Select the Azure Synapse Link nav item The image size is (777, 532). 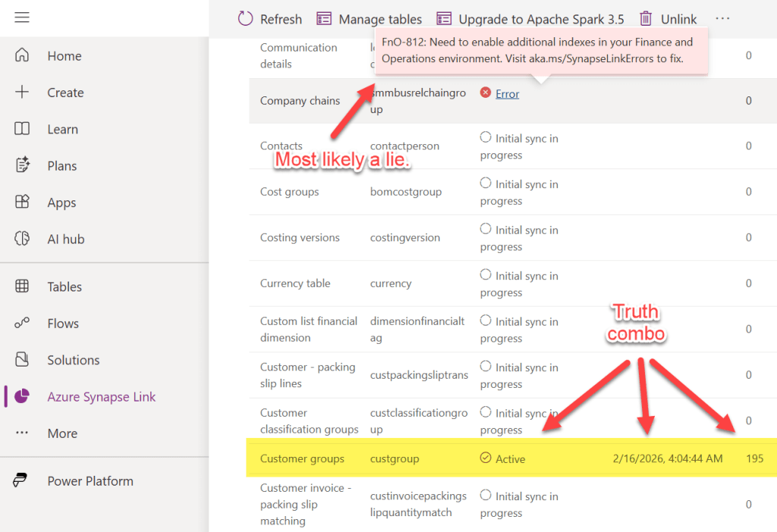tap(101, 397)
